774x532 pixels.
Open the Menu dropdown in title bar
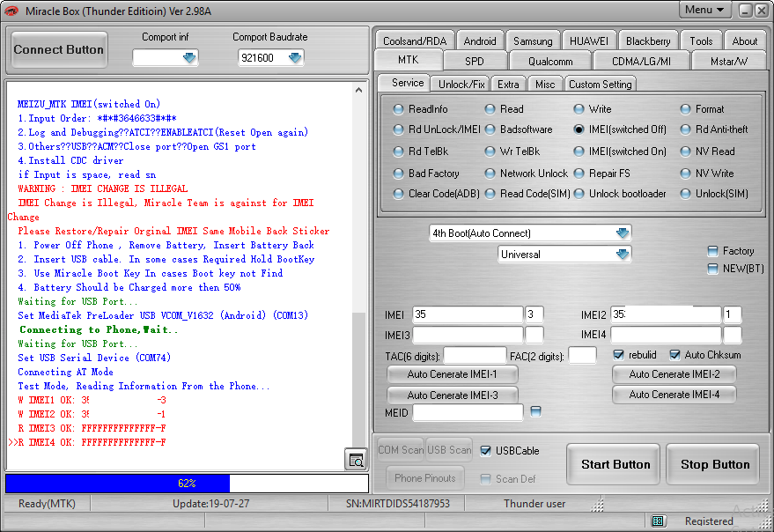click(704, 10)
